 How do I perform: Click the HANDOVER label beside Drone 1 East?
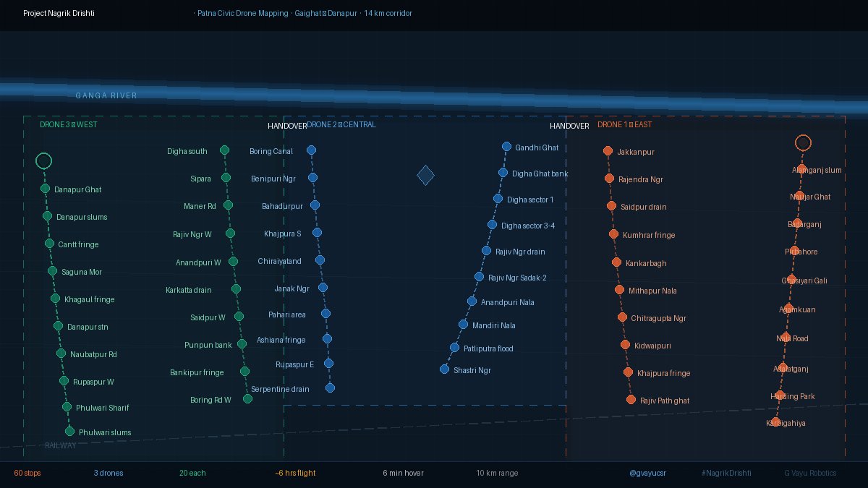pyautogui.click(x=569, y=126)
